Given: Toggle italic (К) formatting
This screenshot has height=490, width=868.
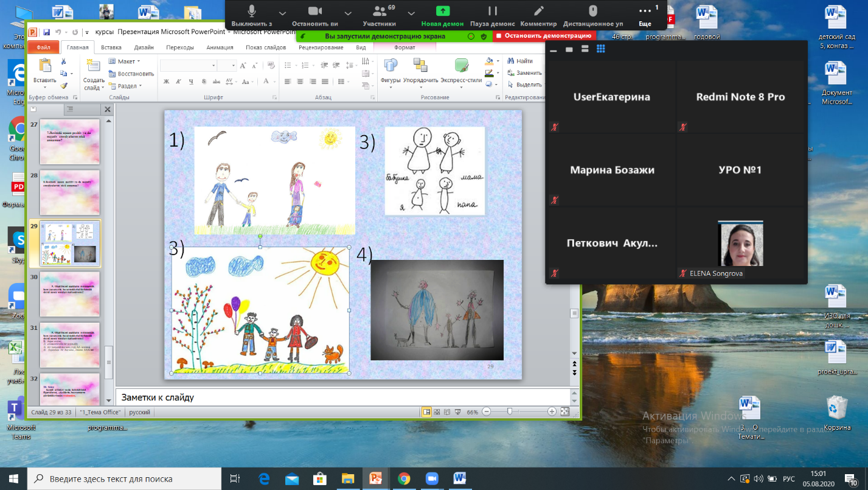Looking at the screenshot, I should (x=178, y=82).
